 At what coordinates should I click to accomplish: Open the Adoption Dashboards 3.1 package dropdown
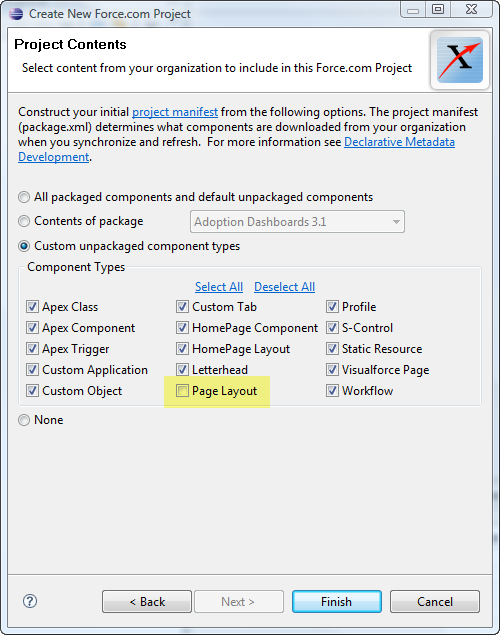pyautogui.click(x=297, y=222)
